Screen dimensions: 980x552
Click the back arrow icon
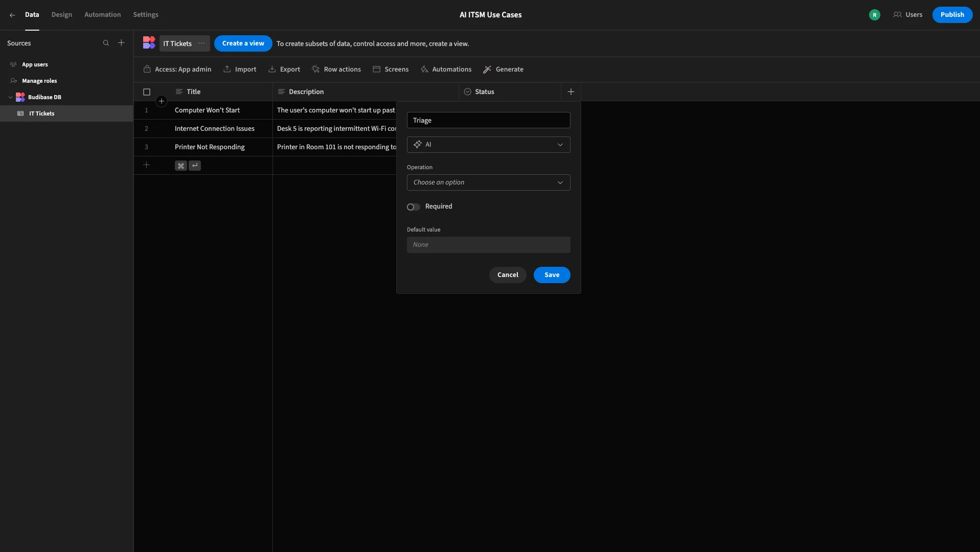click(x=12, y=15)
